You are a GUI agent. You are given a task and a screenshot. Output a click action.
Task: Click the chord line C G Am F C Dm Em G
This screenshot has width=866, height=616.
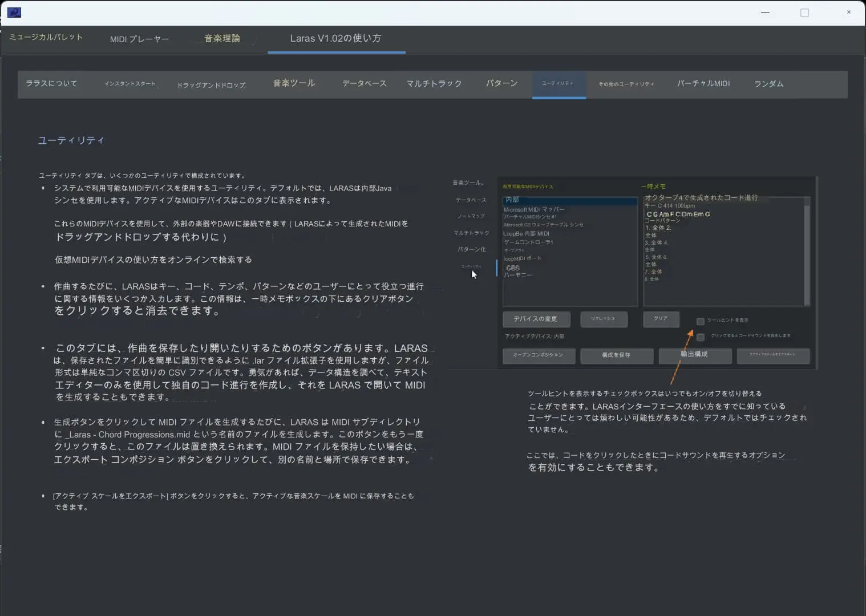(x=678, y=214)
